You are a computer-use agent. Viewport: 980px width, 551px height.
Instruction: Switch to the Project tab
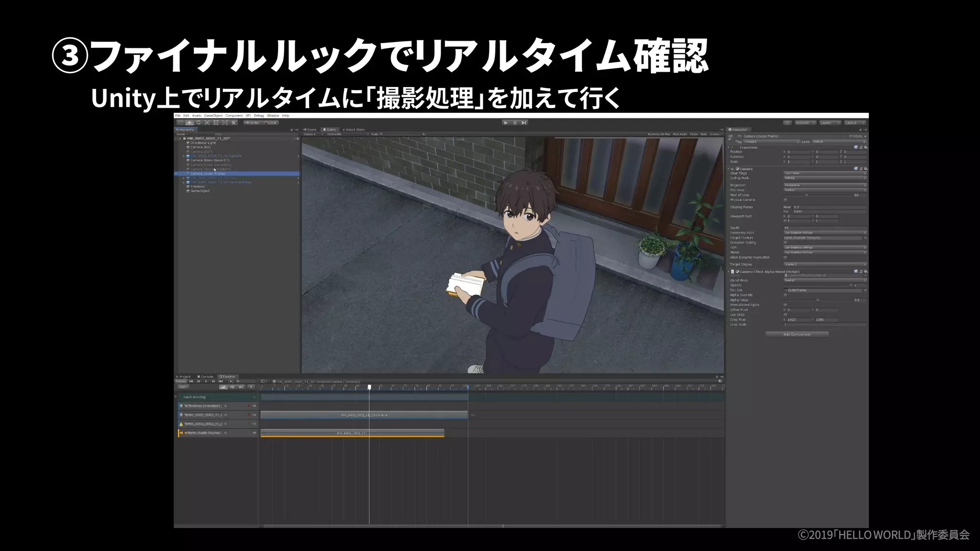click(183, 377)
